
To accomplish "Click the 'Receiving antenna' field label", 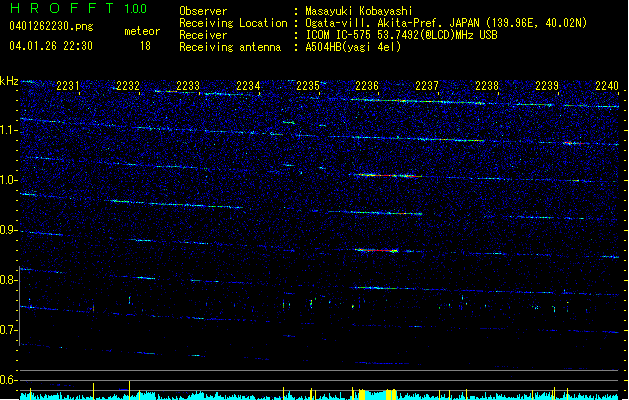I will [x=230, y=47].
